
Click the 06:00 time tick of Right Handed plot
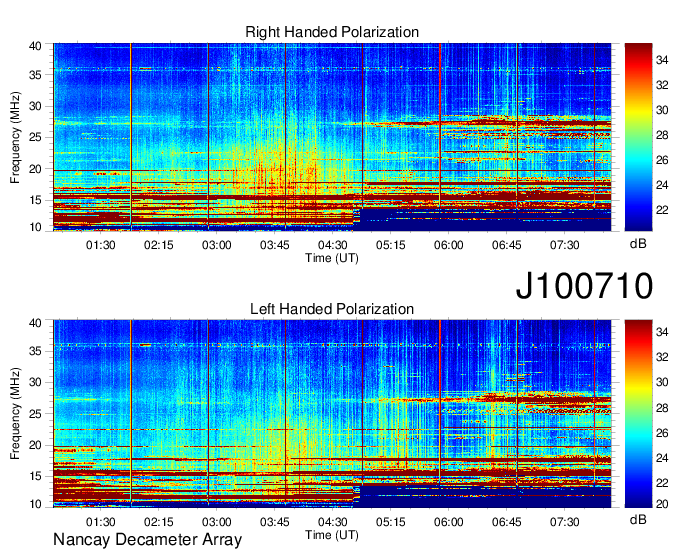448,245
